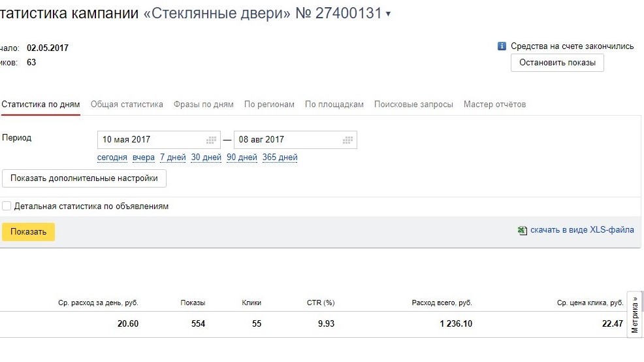Select the По регионам tab

(269, 105)
